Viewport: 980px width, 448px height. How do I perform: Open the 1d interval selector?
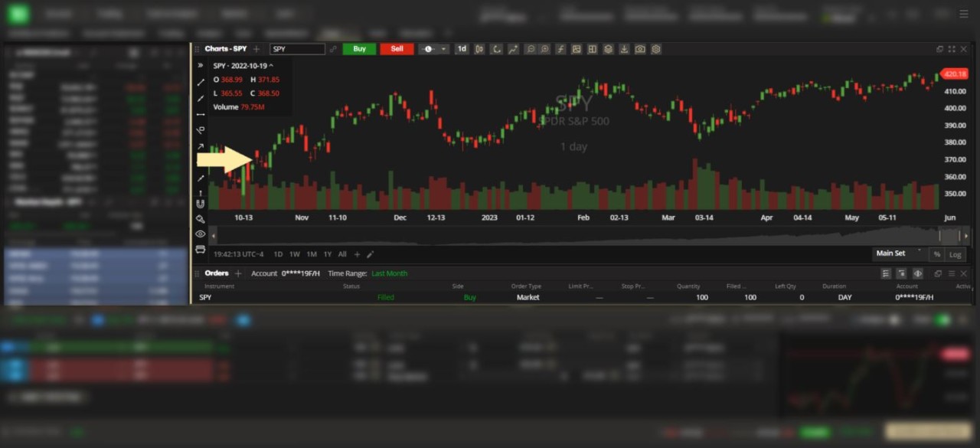click(x=462, y=49)
